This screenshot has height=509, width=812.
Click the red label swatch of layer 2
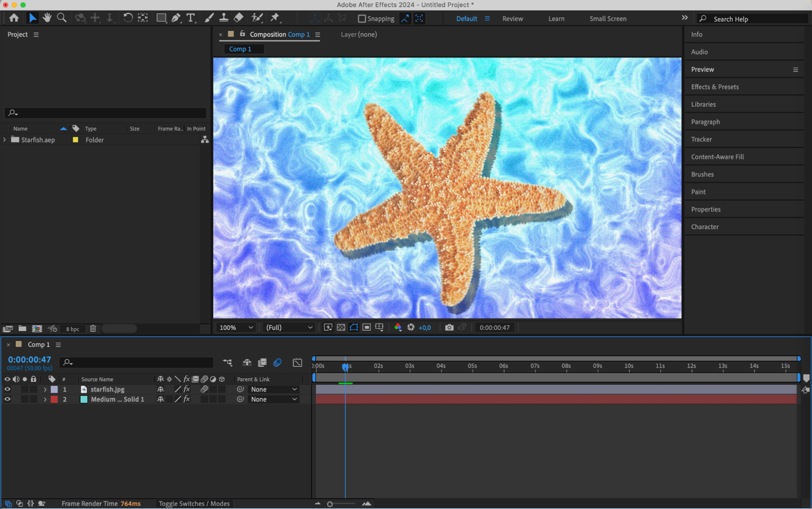(54, 399)
